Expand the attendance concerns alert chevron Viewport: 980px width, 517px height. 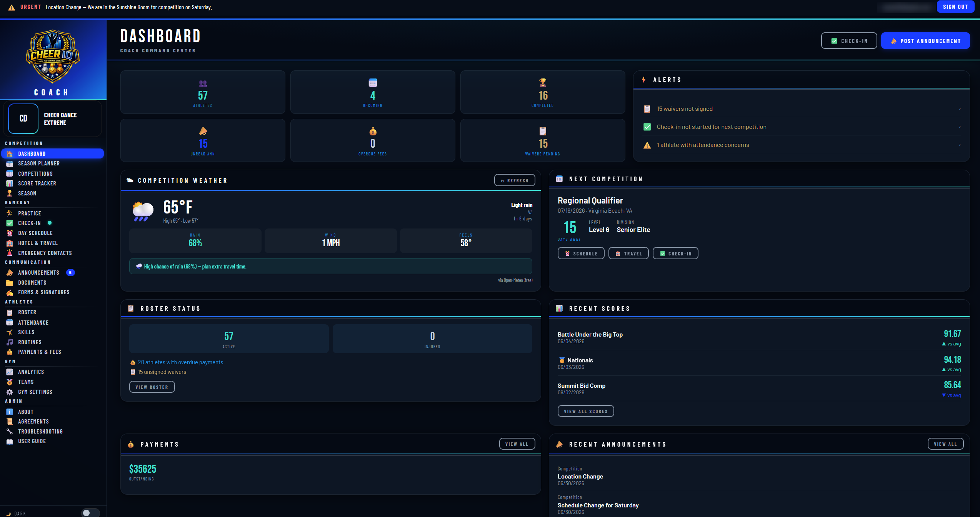(960, 145)
